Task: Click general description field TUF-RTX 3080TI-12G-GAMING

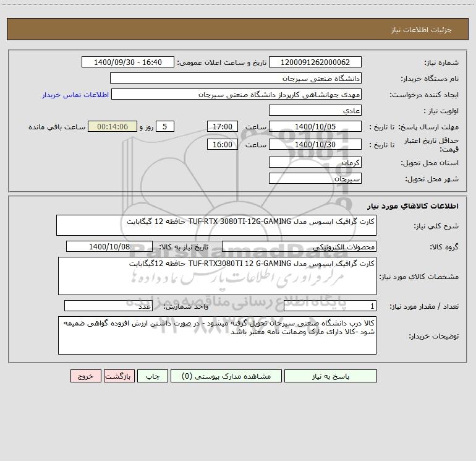Action: pyautogui.click(x=216, y=225)
